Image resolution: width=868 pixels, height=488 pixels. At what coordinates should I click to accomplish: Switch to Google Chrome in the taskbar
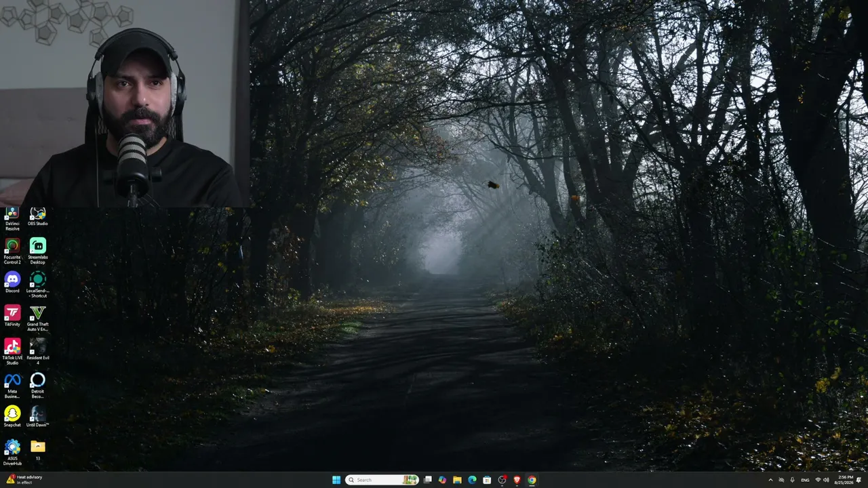tap(532, 480)
